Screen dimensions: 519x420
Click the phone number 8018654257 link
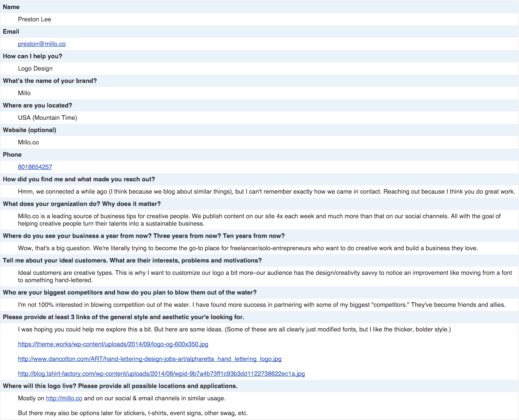click(35, 167)
